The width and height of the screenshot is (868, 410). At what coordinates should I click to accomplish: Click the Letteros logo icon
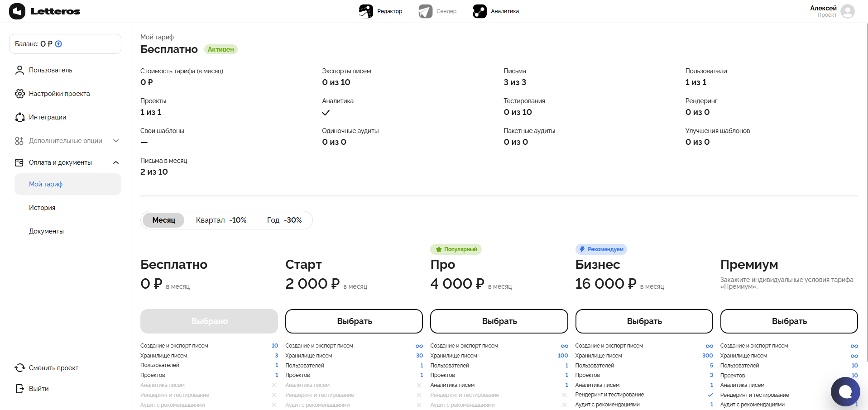(17, 11)
